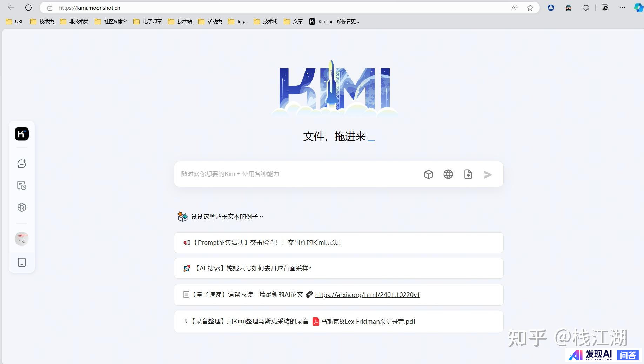Toggle the globe web search icon
644x364 pixels.
(448, 174)
